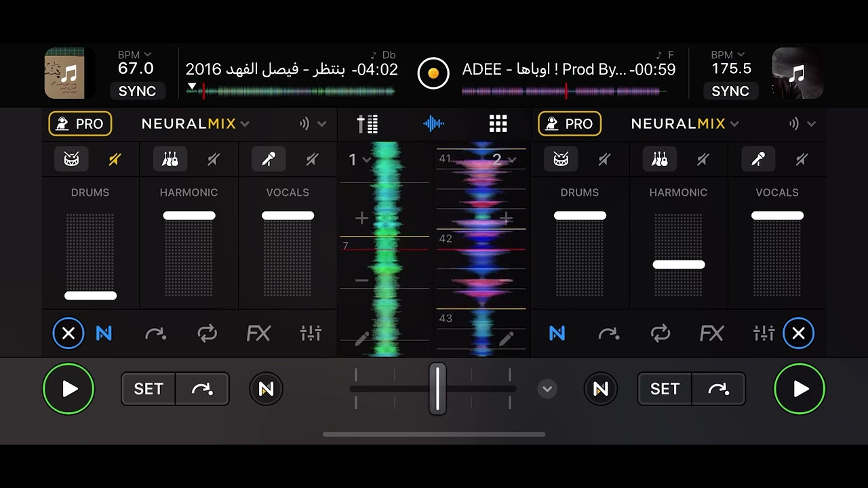The height and width of the screenshot is (488, 868).
Task: Open right deck EQ sliders panel
Action: pyautogui.click(x=764, y=333)
